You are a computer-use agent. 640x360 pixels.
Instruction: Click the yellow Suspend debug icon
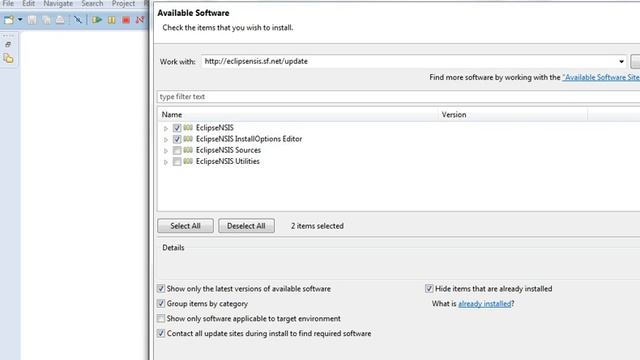click(x=111, y=20)
